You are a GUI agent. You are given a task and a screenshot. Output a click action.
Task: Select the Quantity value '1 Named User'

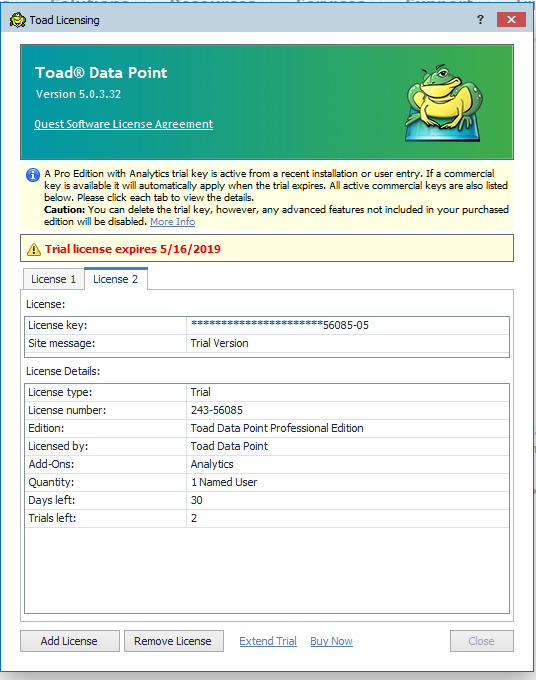pos(224,482)
